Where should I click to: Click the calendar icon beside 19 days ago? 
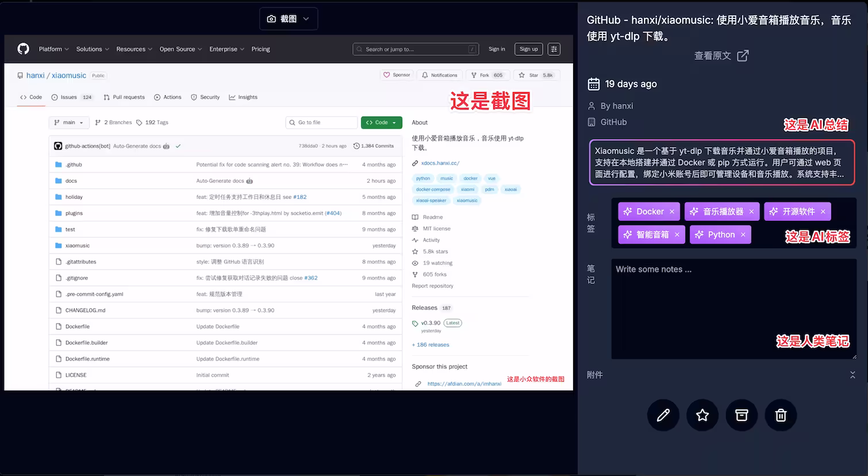coord(593,83)
